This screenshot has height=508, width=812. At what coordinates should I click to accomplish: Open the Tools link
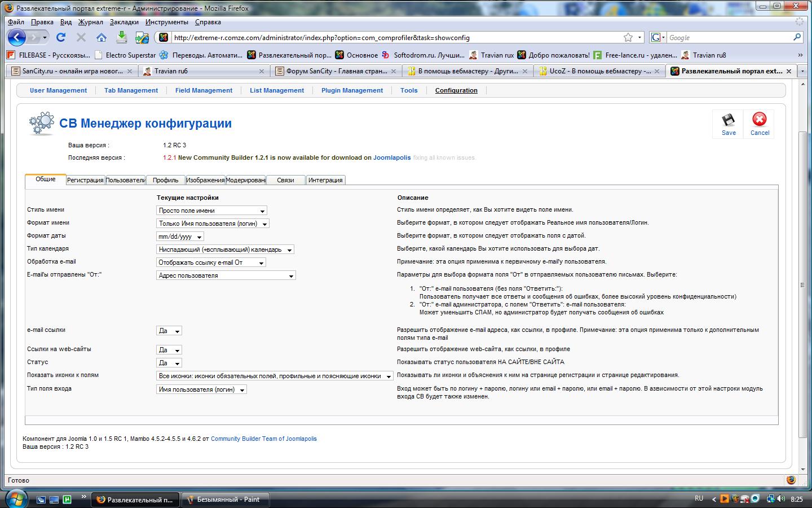409,90
